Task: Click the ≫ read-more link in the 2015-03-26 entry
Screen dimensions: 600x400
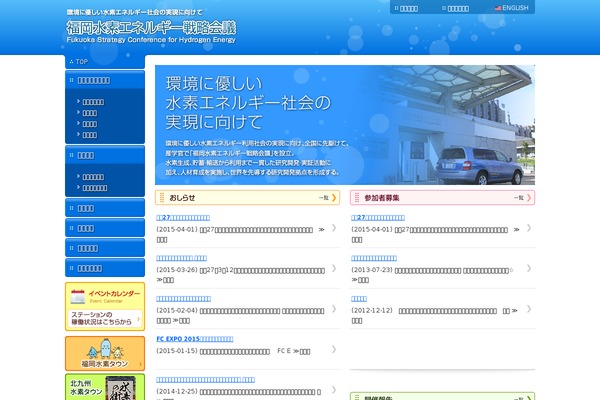Action: point(165,280)
